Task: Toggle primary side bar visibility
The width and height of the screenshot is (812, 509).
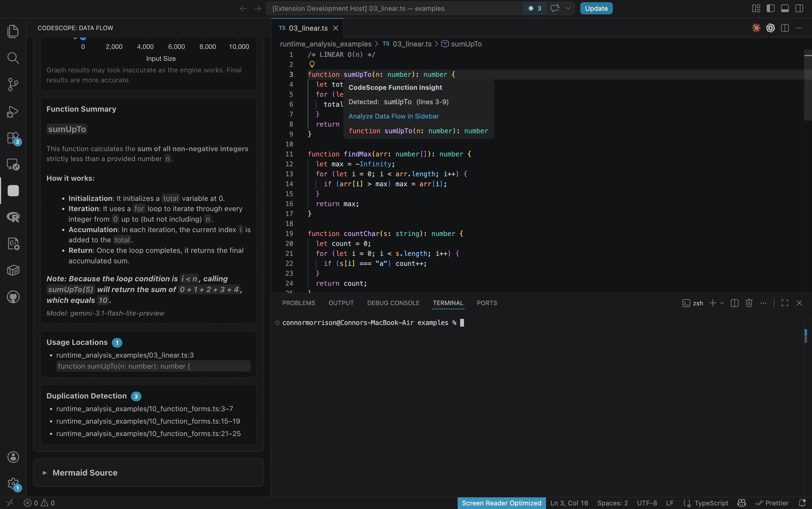Action: coord(771,8)
